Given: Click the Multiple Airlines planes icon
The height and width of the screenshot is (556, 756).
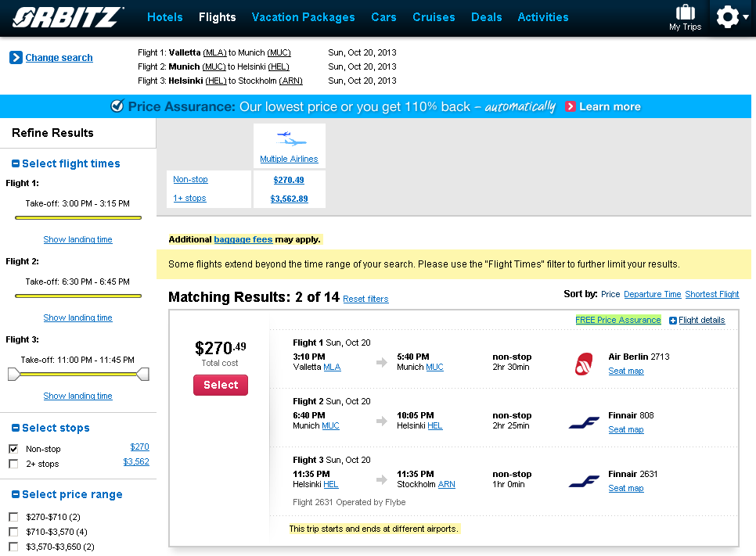Looking at the screenshot, I should (289, 140).
